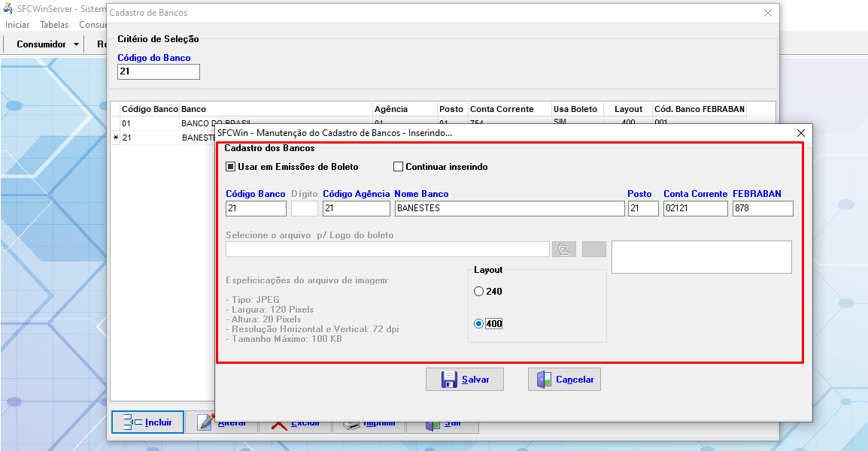Click the SFCWinServer application icon in title bar

8,8
